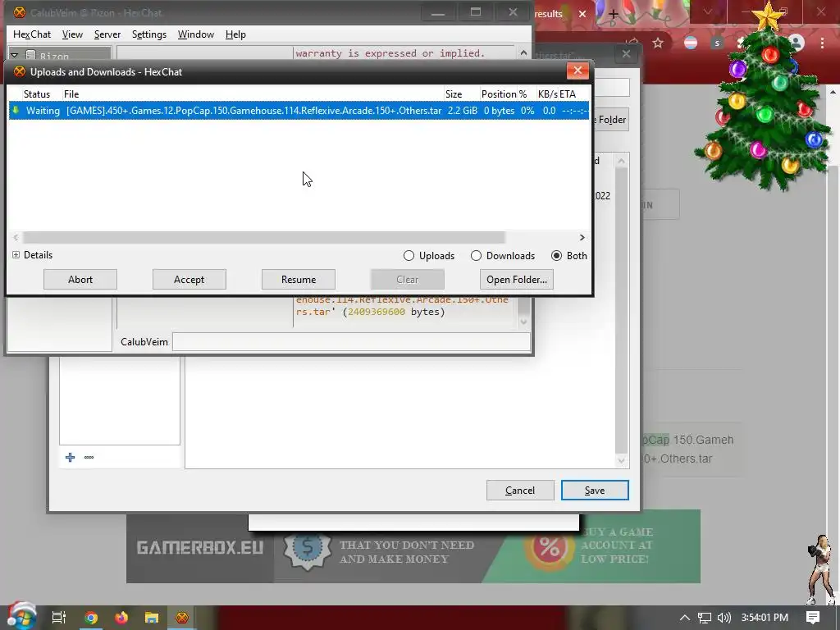
Task: Click the taskbar clock 3:54:01 PM
Action: click(x=765, y=618)
